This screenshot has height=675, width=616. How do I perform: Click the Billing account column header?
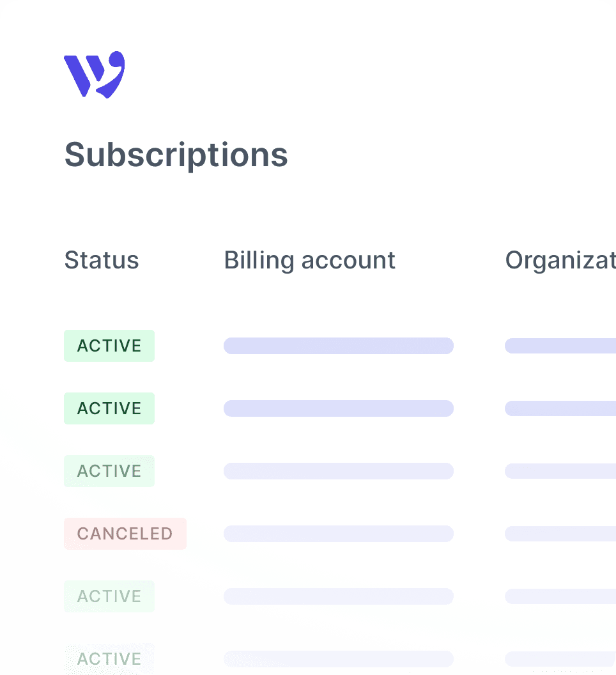309,261
